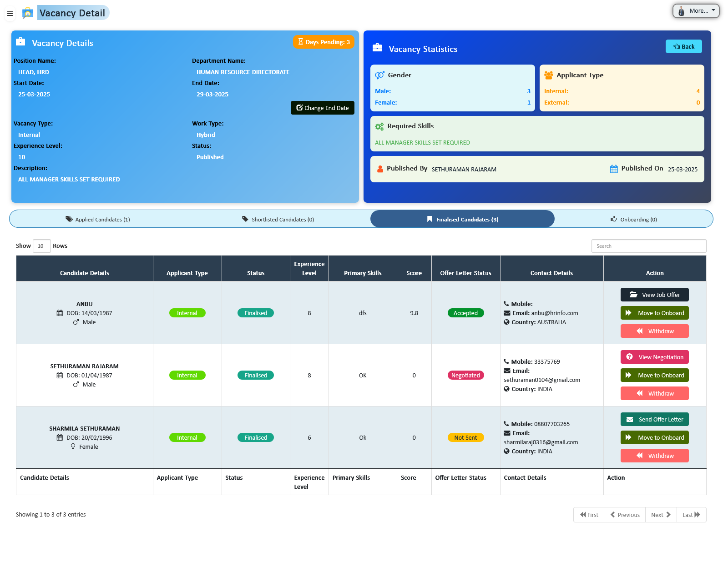Click the Change End Date button
The width and height of the screenshot is (728, 577).
click(322, 108)
